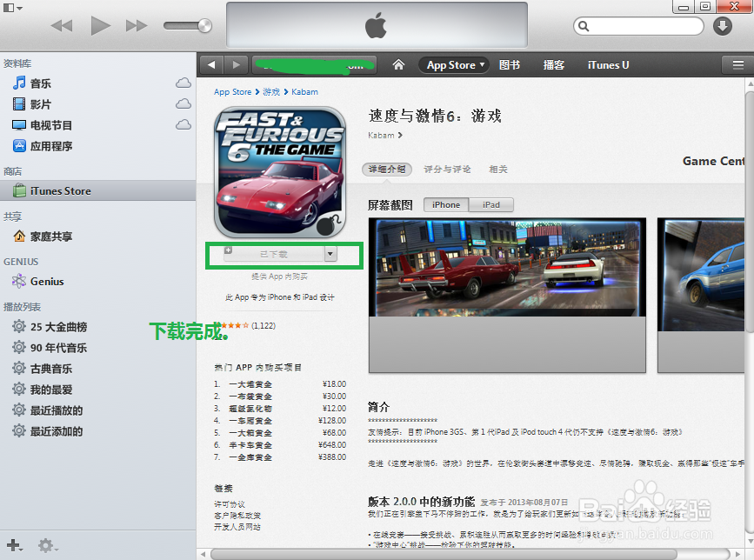Open the iTunes window menu icon
This screenshot has height=560, width=754.
pyautogui.click(x=12, y=8)
